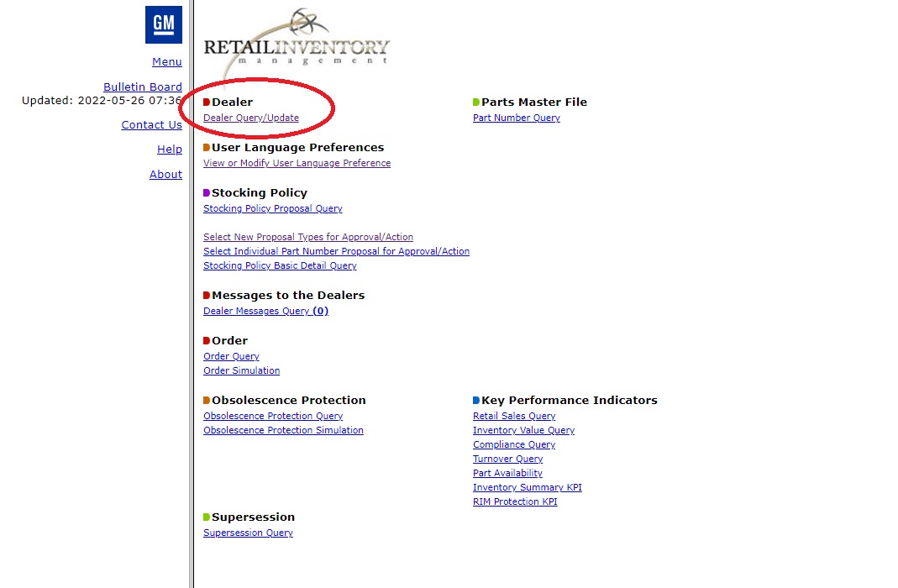Click the Parts Master File heading
The image size is (898, 588).
click(x=534, y=102)
